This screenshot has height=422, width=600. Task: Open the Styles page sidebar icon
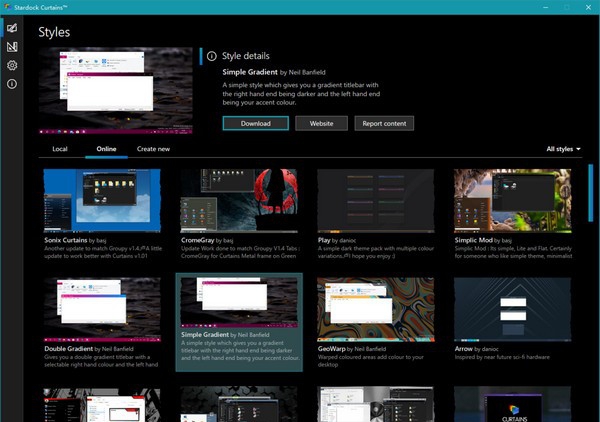[x=12, y=28]
